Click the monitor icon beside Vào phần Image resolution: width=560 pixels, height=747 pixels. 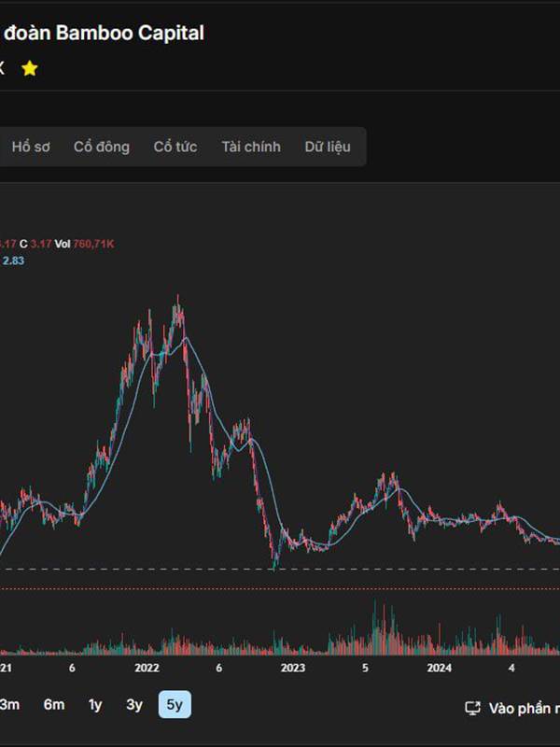click(x=473, y=709)
